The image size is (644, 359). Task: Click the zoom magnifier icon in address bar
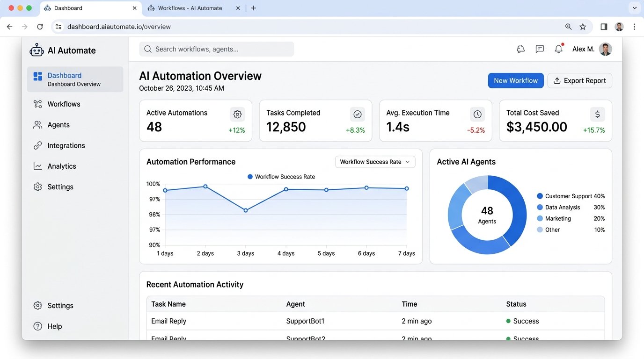[x=568, y=27]
